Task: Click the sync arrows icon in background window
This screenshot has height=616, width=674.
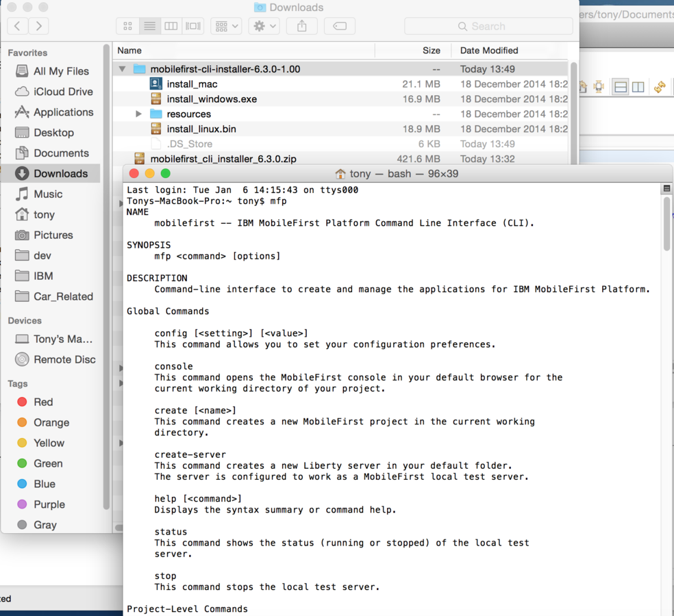Action: tap(660, 87)
